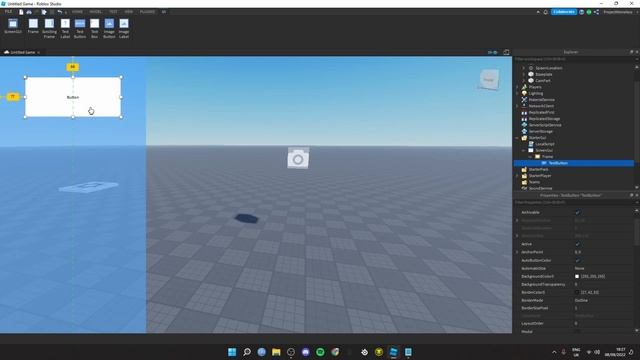Insert a ScreenGui from the ribbon
The height and width of the screenshot is (360, 640).
(x=13, y=26)
